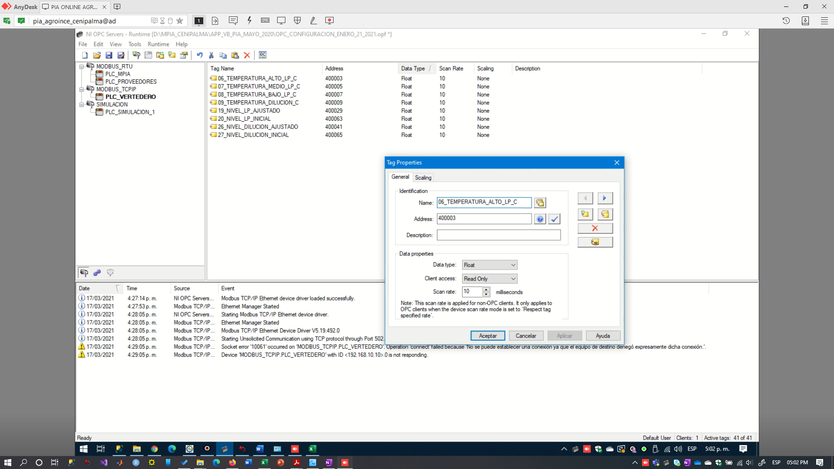Click the red X delete tag button in dialog

click(x=595, y=228)
